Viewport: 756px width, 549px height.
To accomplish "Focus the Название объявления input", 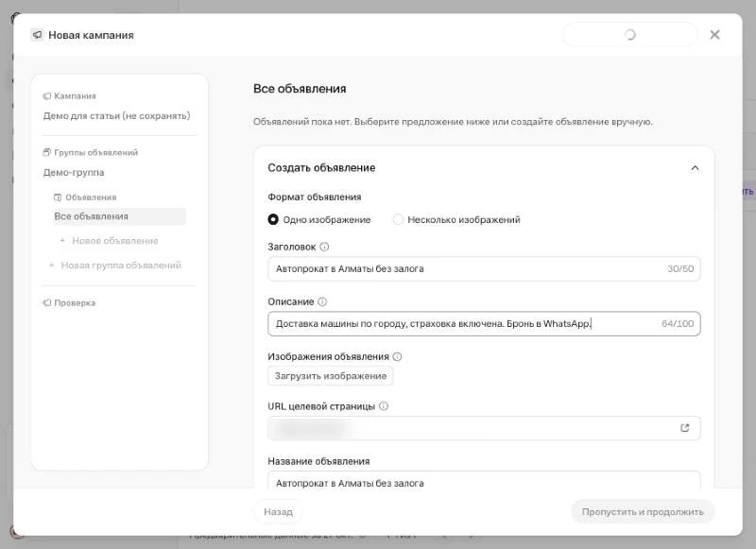I will tap(484, 480).
